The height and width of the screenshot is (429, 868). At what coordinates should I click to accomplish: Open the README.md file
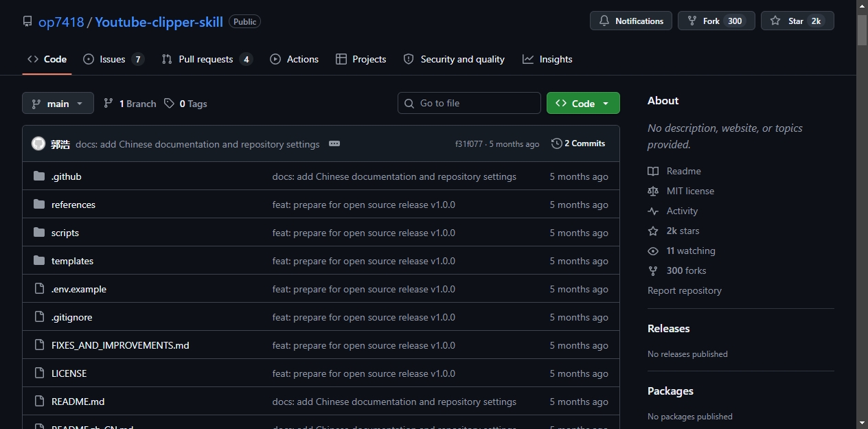[x=78, y=402]
